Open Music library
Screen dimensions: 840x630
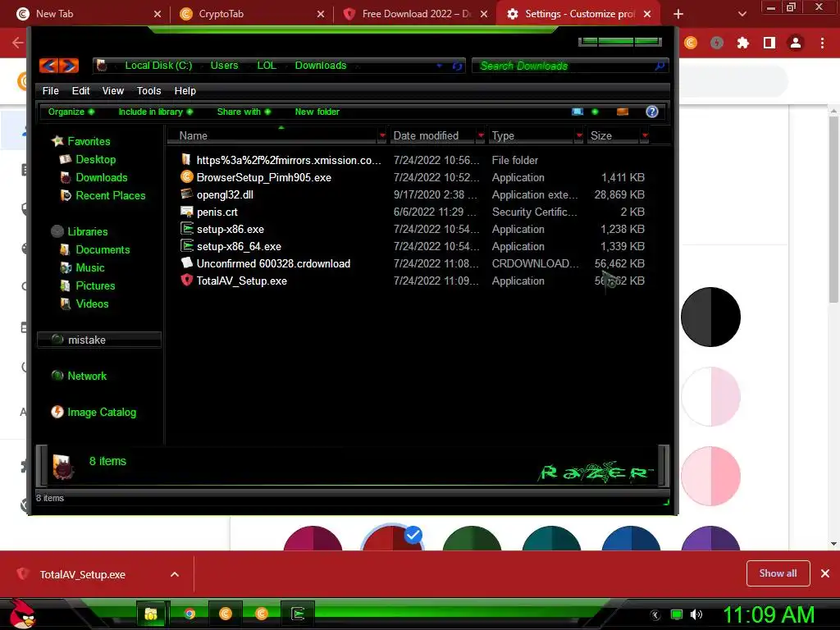[x=90, y=267]
